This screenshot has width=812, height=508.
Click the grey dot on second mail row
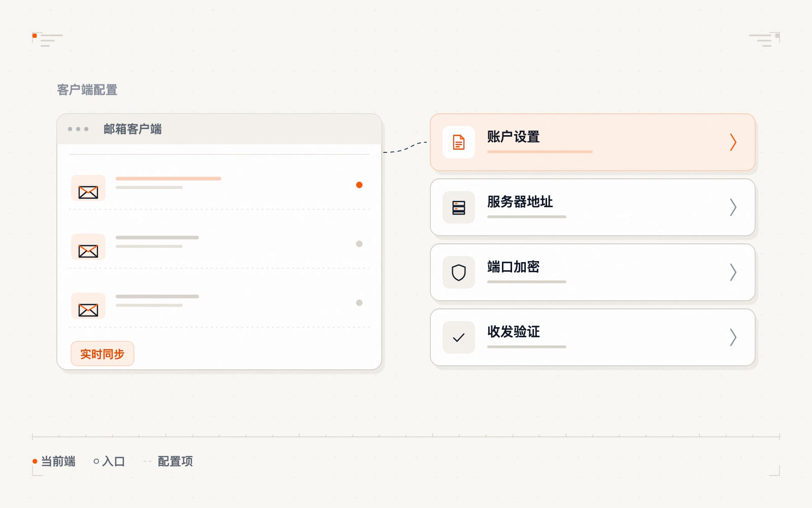tap(359, 244)
